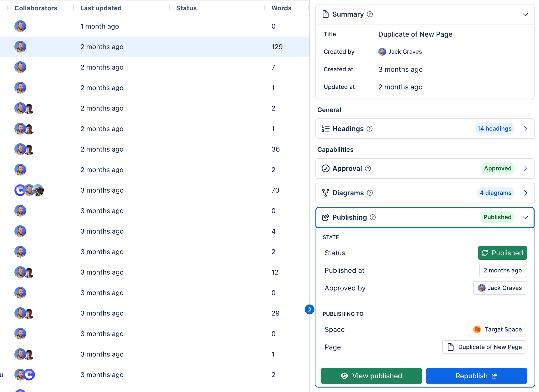
Task: Collapse the Publishing section chevron
Action: [525, 218]
